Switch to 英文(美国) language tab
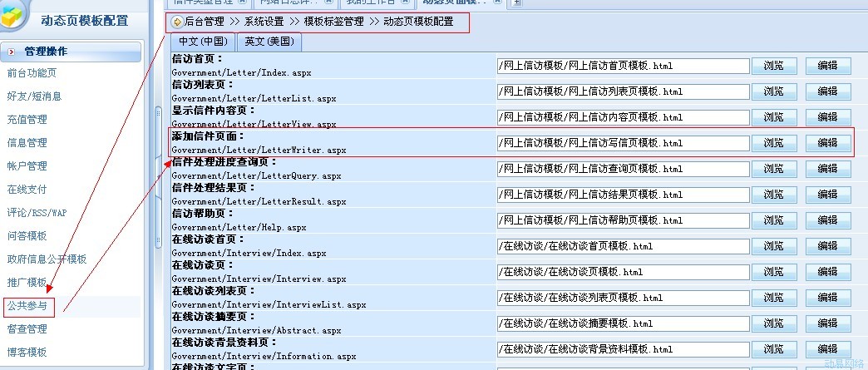868x370 pixels. point(269,42)
